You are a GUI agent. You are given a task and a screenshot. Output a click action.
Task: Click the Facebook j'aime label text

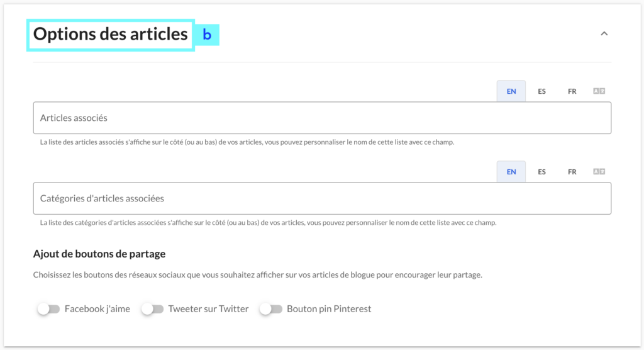click(97, 309)
